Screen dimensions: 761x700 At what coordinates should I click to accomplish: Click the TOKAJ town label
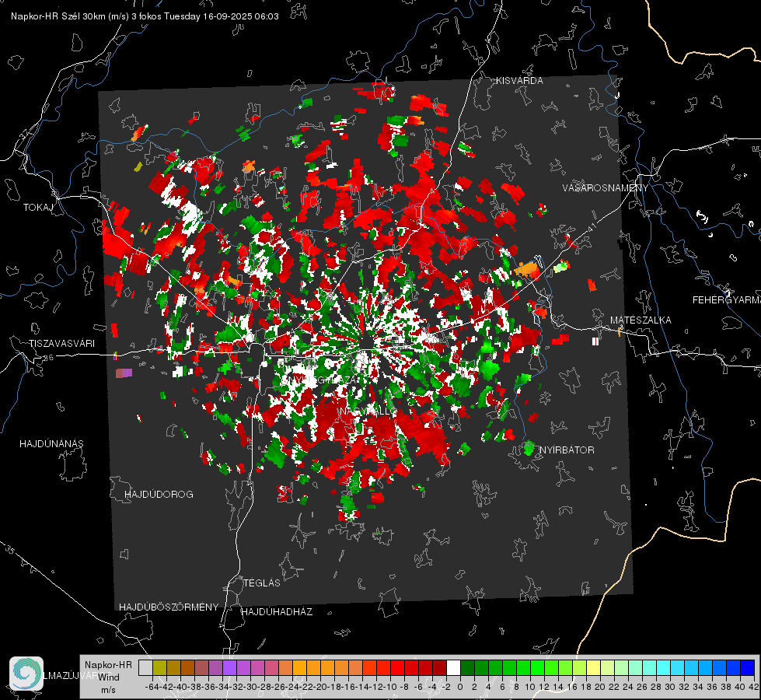pyautogui.click(x=38, y=208)
